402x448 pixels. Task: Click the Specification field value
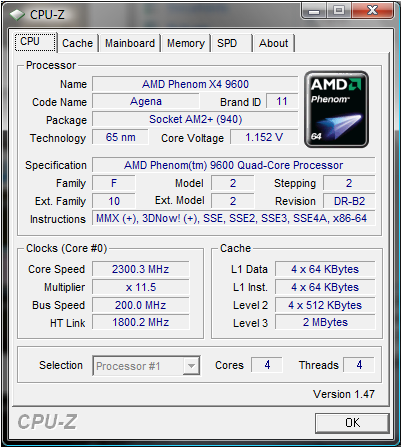233,165
